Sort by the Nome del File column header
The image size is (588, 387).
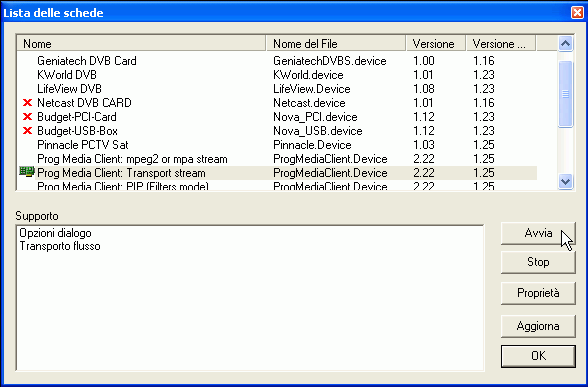click(x=336, y=44)
